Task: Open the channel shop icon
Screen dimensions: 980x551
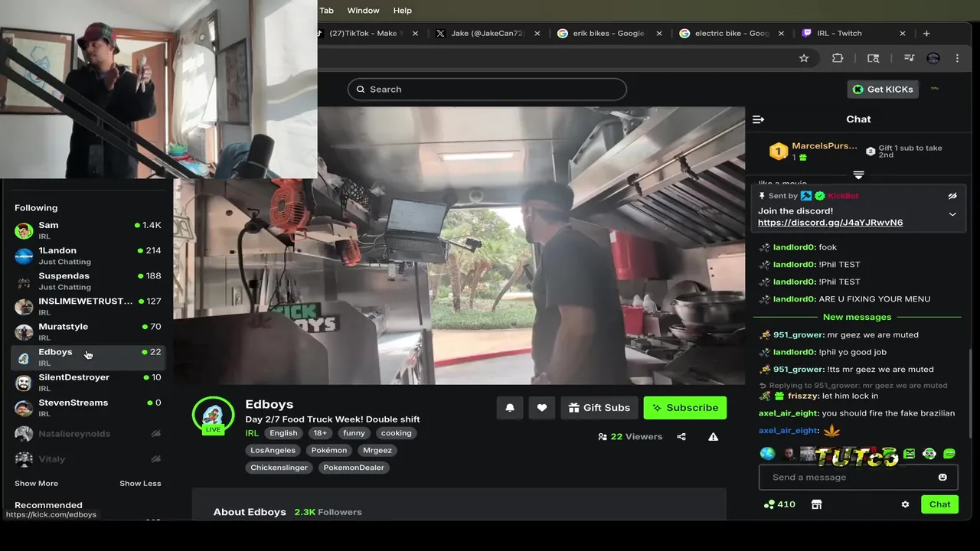Action: click(816, 504)
